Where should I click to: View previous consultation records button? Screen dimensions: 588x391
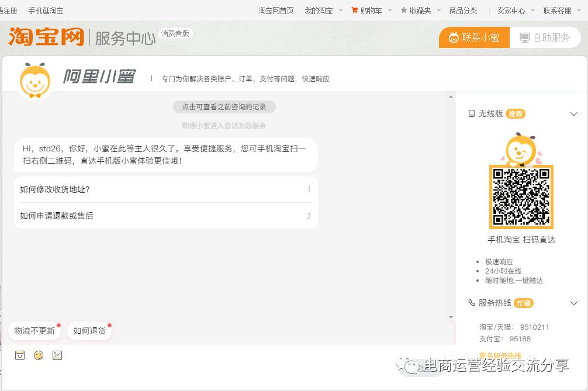[224, 107]
